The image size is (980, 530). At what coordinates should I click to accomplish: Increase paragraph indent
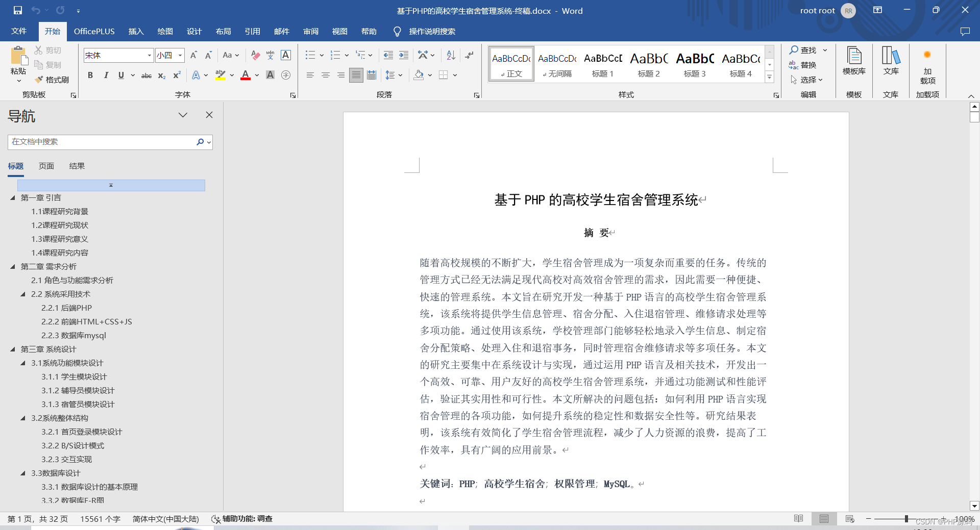[x=404, y=55]
